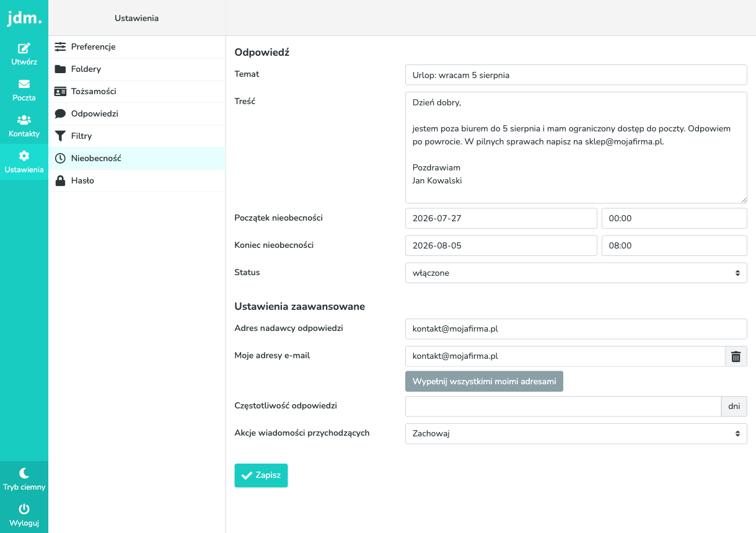This screenshot has width=756, height=533.
Task: Click the Hasło padlock icon
Action: (60, 181)
